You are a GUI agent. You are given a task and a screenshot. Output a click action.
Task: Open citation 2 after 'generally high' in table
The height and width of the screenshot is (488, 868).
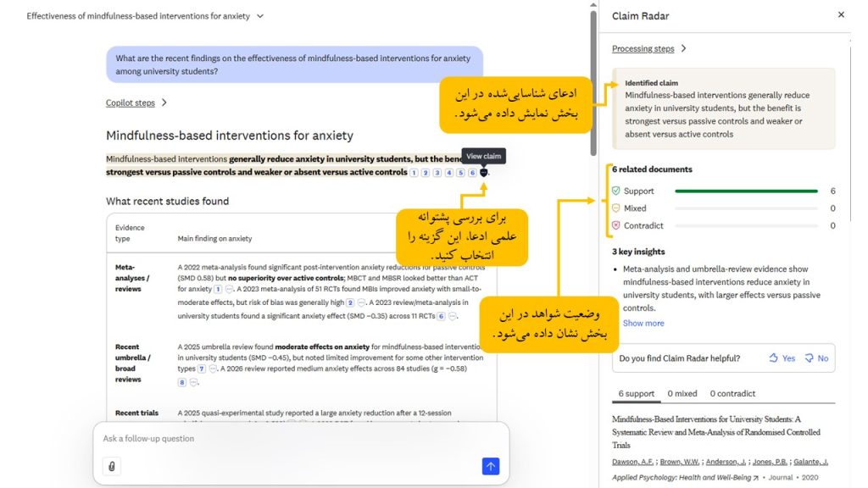click(350, 302)
